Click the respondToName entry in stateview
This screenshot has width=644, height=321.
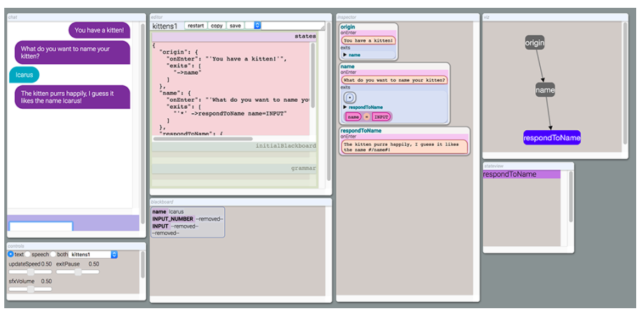tap(522, 174)
